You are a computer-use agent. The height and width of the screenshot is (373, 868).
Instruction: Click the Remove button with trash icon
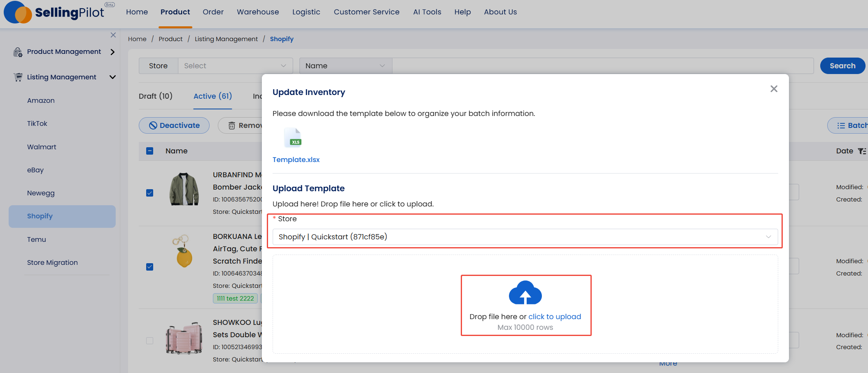tap(241, 125)
